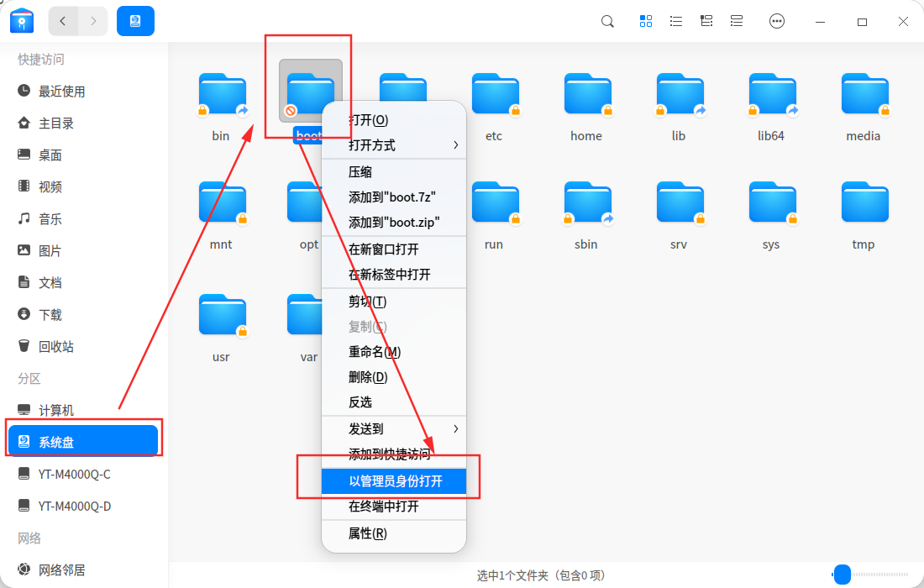Screen dimensions: 924x588
Task: Open 属性(R) properties entry
Action: (394, 533)
